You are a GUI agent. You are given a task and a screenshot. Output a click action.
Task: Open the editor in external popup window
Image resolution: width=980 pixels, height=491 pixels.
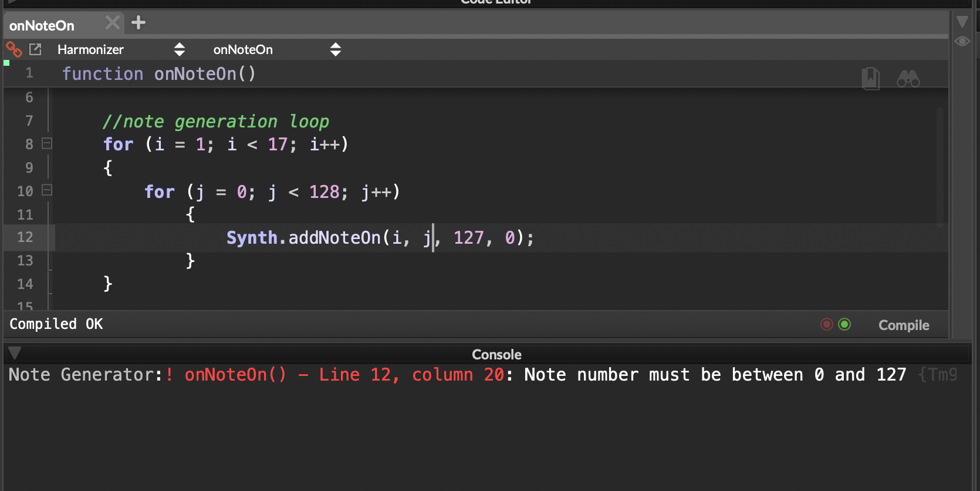click(35, 49)
